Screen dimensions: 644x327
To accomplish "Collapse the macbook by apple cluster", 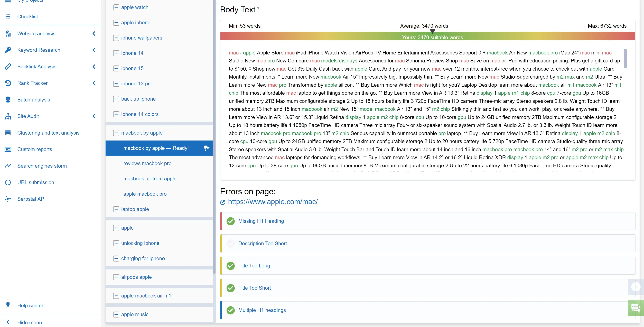I will point(116,133).
